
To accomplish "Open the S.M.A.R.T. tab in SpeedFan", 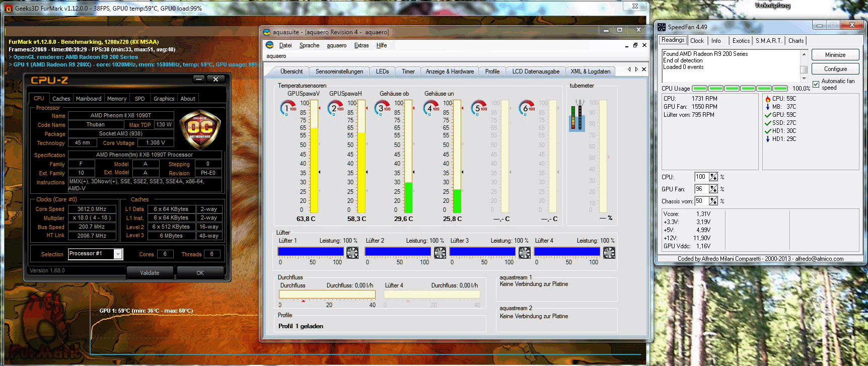I will pyautogui.click(x=769, y=41).
